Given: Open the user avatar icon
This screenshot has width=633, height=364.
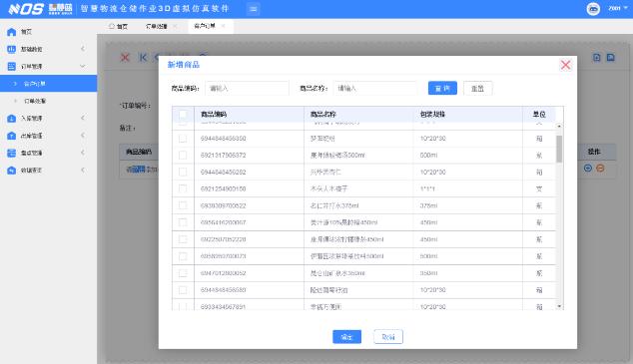Looking at the screenshot, I should 593,9.
